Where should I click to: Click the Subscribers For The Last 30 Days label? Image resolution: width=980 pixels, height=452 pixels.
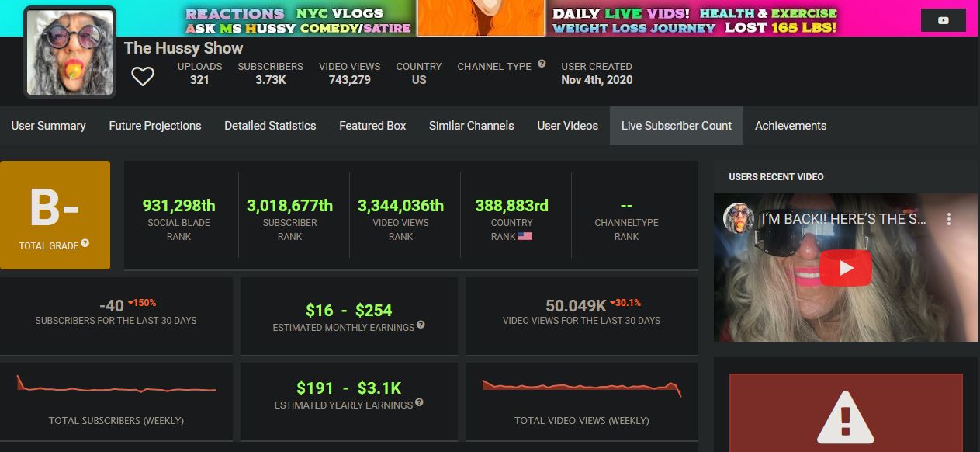116,321
